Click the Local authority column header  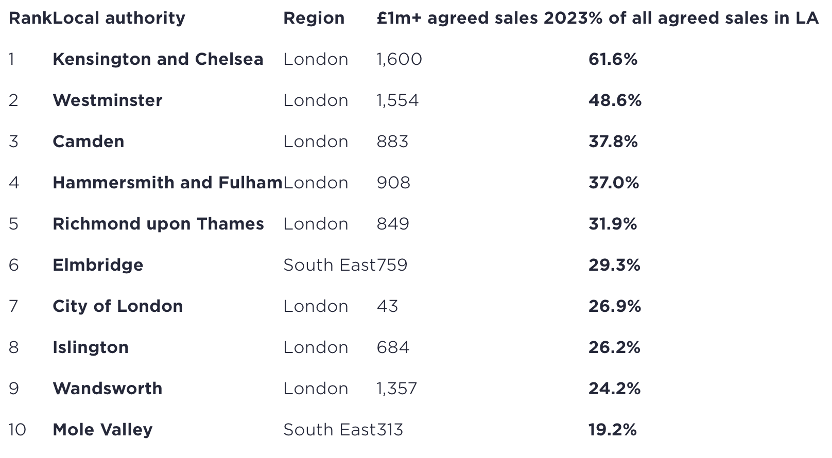click(118, 18)
